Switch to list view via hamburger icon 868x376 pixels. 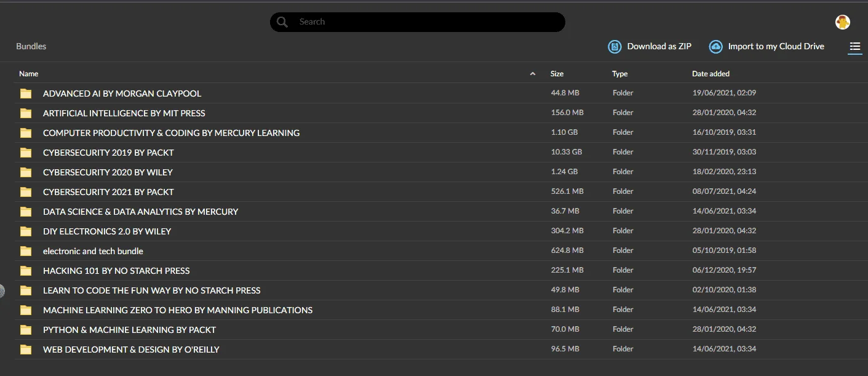[x=854, y=47]
